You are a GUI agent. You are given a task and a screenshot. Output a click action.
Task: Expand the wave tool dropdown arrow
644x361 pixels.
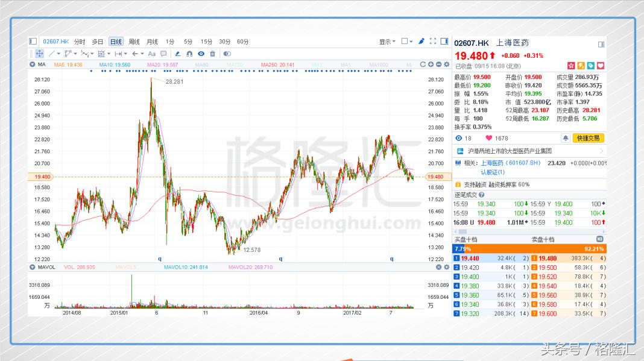(92, 54)
